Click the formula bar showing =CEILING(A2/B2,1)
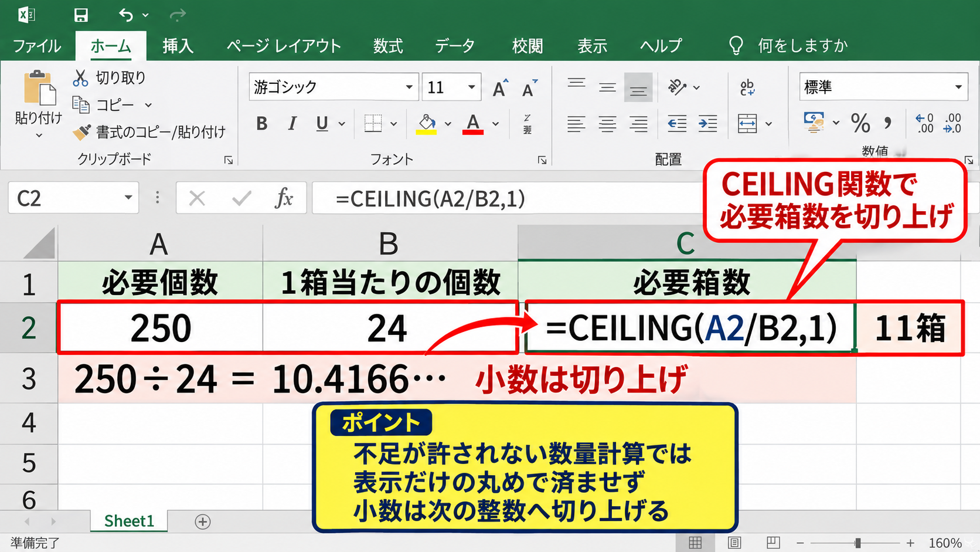 pos(508,198)
